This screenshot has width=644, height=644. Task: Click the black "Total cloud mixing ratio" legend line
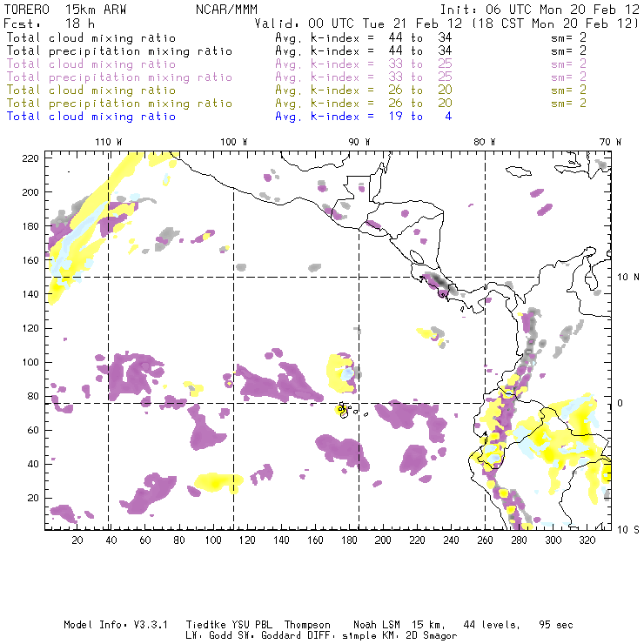click(91, 38)
